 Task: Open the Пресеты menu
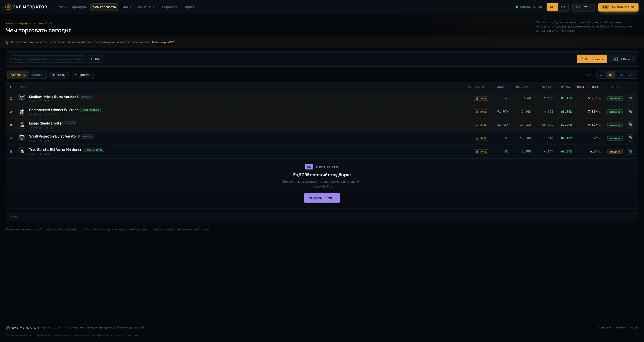click(x=82, y=75)
